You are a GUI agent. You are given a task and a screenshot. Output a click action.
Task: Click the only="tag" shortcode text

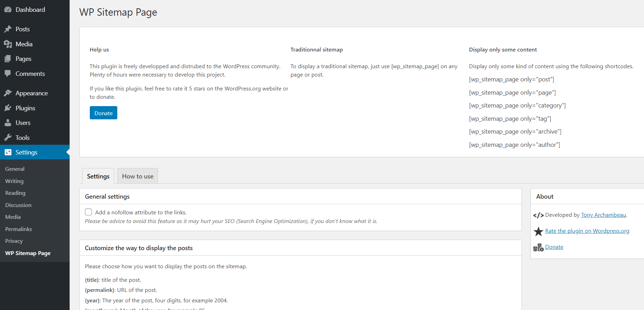pos(510,119)
